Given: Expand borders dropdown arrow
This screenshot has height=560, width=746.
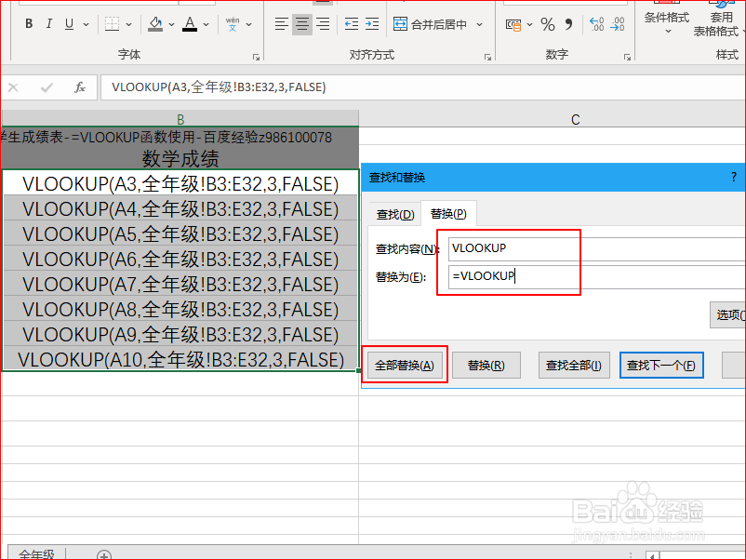Looking at the screenshot, I should [x=129, y=24].
